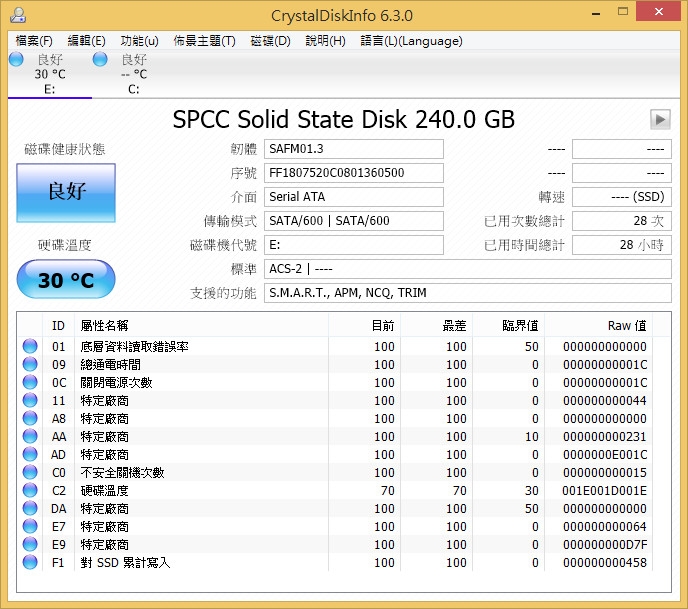Image resolution: width=688 pixels, height=609 pixels.
Task: Click the disk title SPCC Solid State Disk 240.0 GB
Action: coord(344,119)
